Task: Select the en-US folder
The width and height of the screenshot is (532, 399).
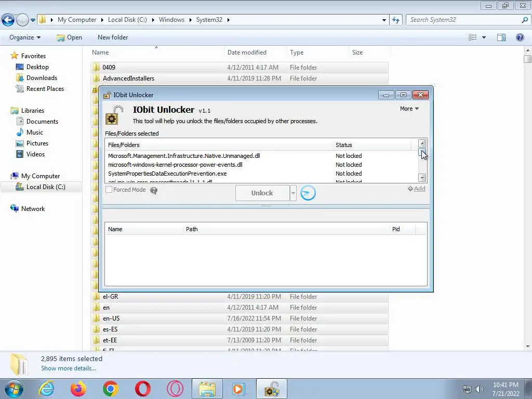Action: click(240, 318)
